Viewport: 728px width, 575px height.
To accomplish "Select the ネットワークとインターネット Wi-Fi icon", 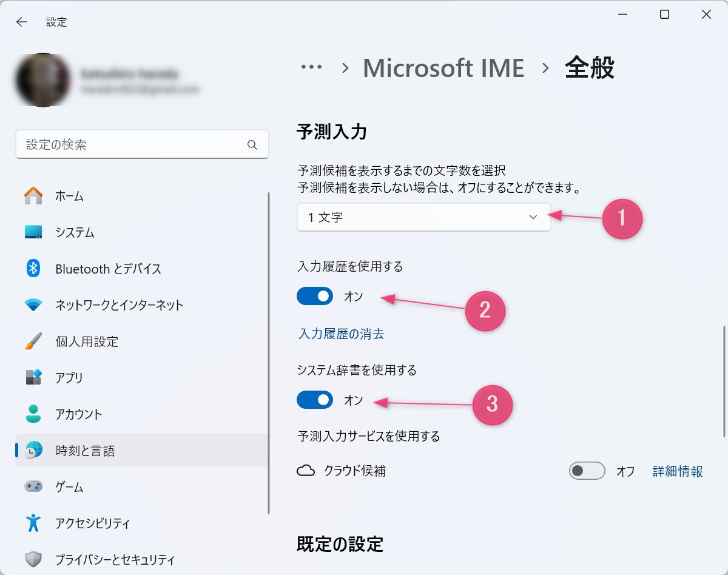I will tap(33, 305).
